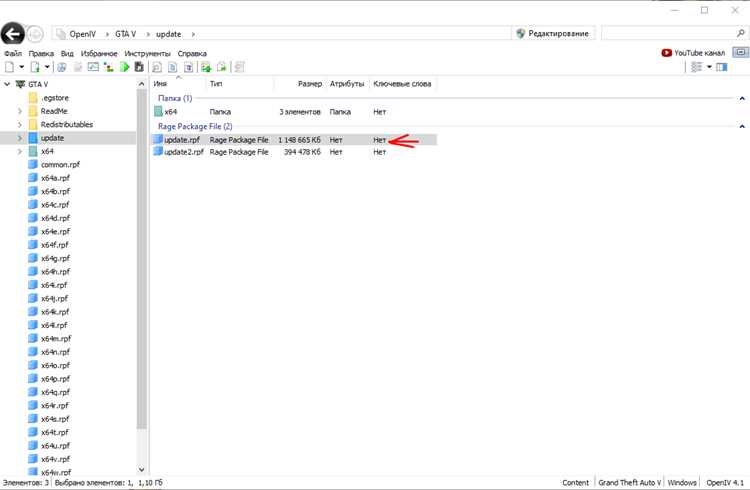Select .egstore folder in tree
Viewport: 750px width, 490px height.
pyautogui.click(x=49, y=98)
